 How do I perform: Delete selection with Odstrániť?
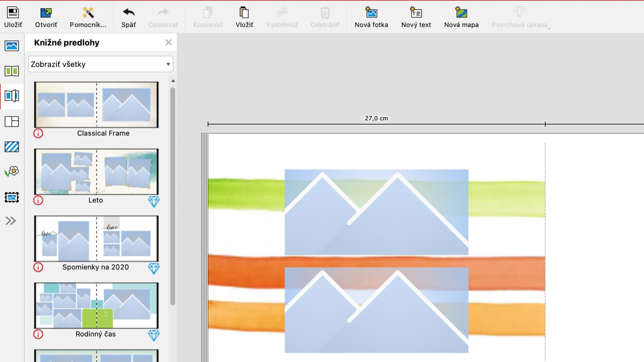325,18
